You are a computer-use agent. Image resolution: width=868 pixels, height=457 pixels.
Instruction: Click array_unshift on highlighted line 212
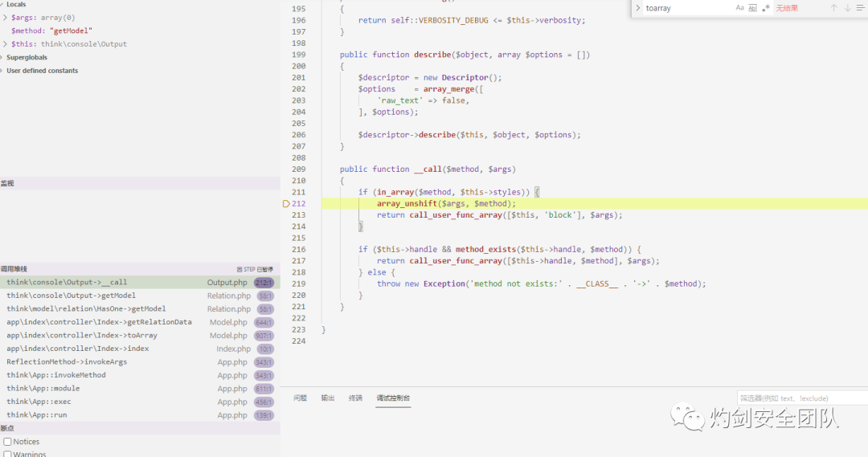(407, 204)
